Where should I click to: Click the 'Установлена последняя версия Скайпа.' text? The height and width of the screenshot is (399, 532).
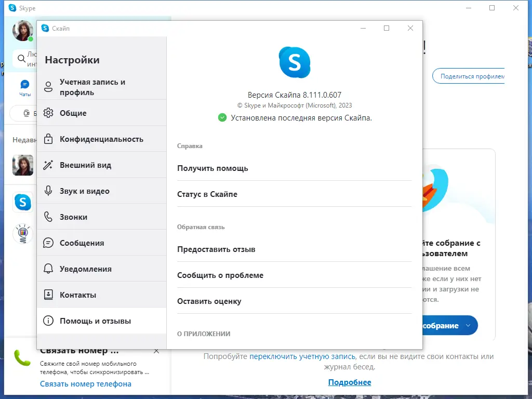(301, 118)
